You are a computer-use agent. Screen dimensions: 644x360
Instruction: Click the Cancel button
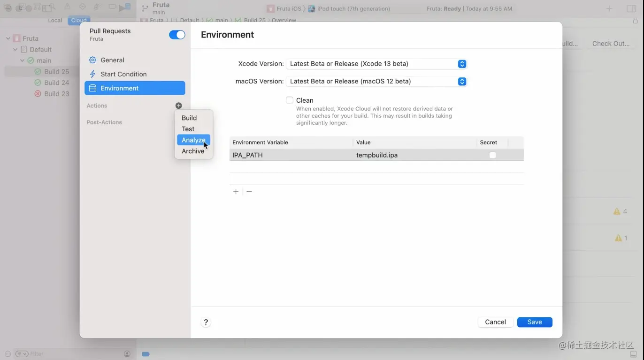pos(495,322)
